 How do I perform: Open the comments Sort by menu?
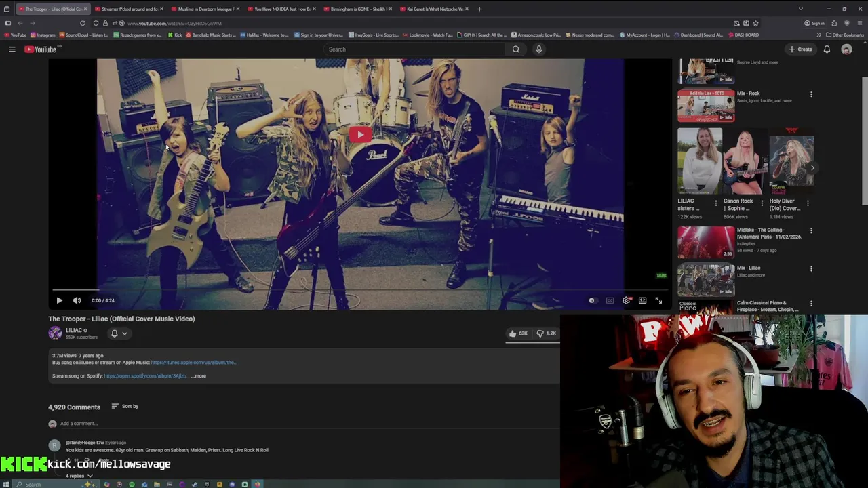[125, 406]
